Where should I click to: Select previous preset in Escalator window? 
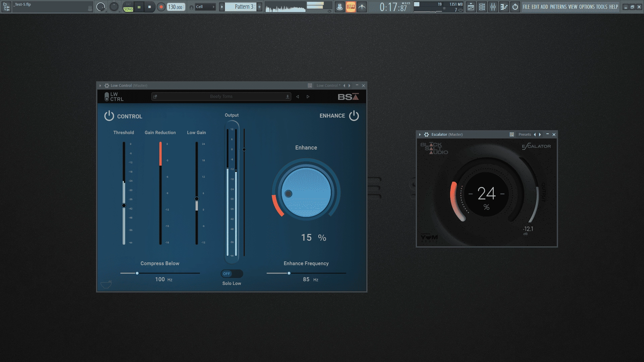535,135
